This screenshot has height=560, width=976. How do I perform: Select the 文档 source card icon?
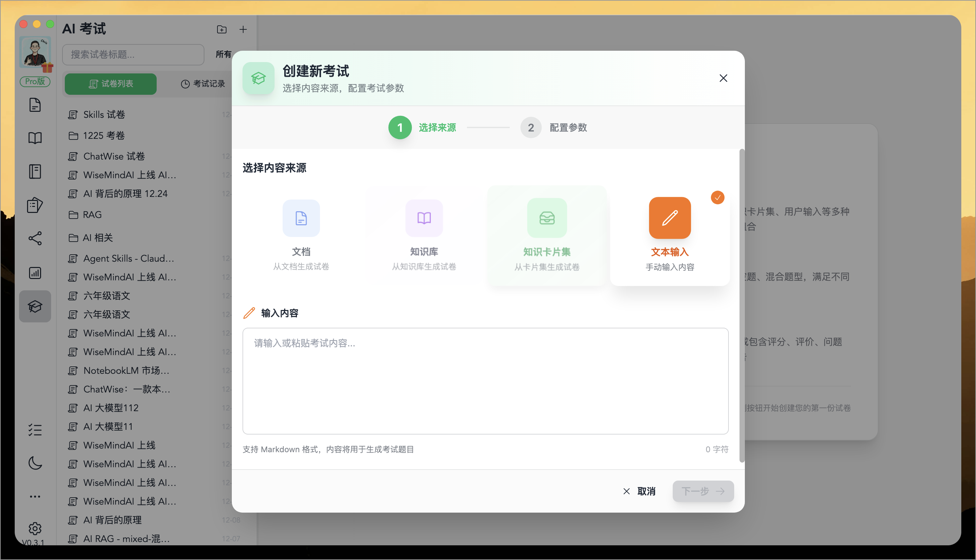pyautogui.click(x=301, y=218)
